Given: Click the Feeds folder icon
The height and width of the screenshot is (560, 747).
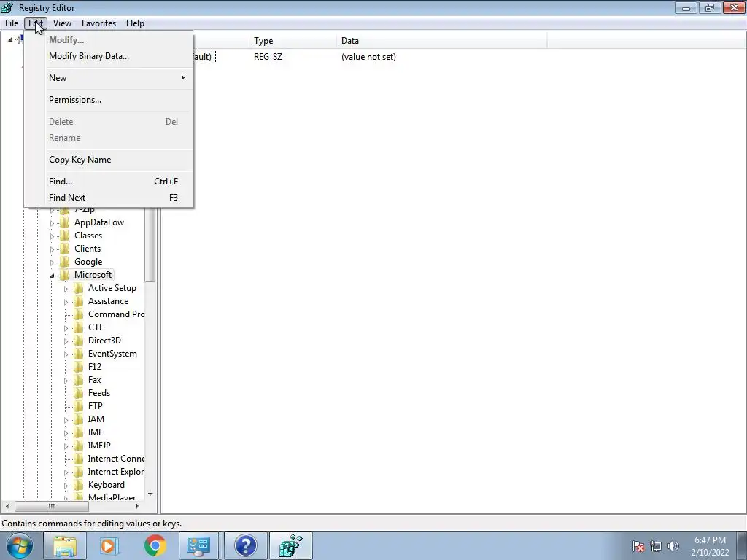Looking at the screenshot, I should (78, 393).
